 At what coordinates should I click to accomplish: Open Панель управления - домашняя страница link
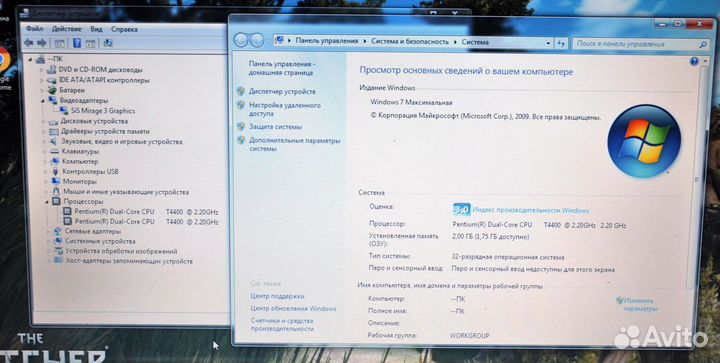[x=281, y=68]
